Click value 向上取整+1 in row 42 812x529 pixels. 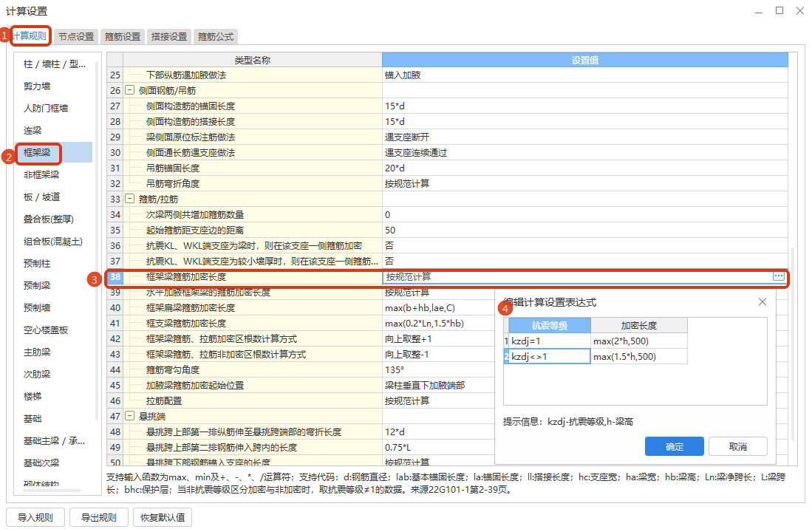point(439,339)
